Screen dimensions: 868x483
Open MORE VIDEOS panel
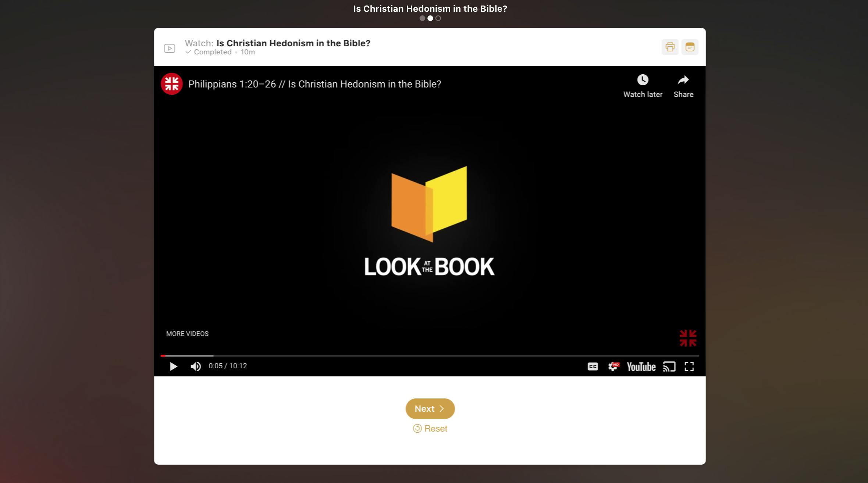click(x=187, y=334)
